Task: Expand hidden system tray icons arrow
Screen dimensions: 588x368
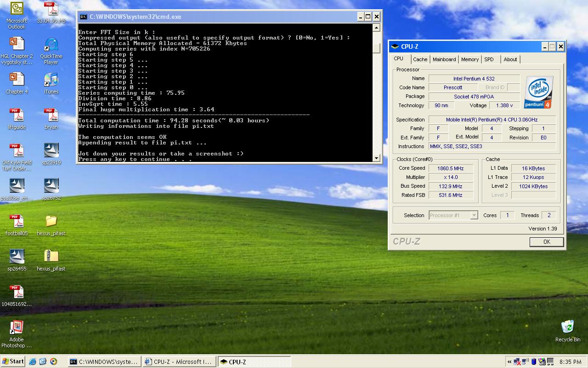Action: (509, 362)
